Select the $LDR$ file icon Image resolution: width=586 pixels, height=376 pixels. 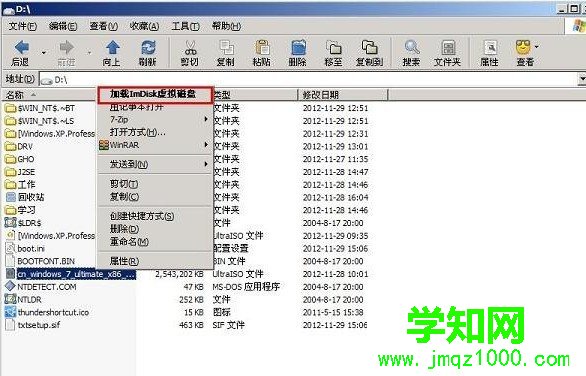10,223
